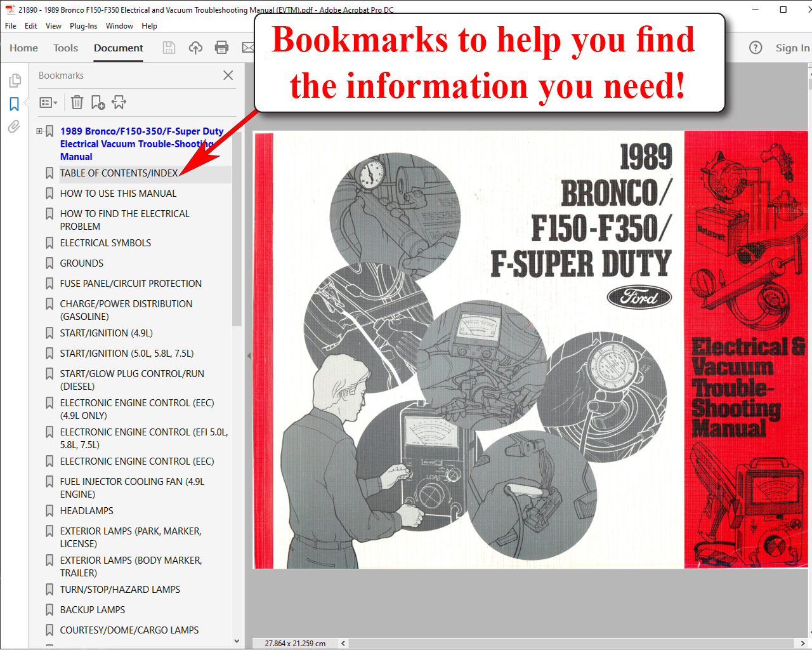The height and width of the screenshot is (650, 812).
Task: Expand the 1989 Bronco top-level bookmark
Action: tap(39, 131)
